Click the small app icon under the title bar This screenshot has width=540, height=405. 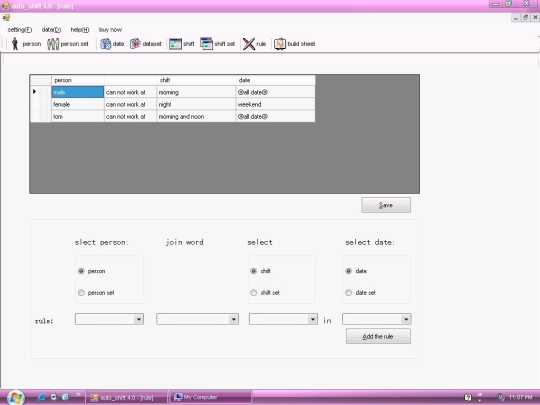pyautogui.click(x=6, y=17)
